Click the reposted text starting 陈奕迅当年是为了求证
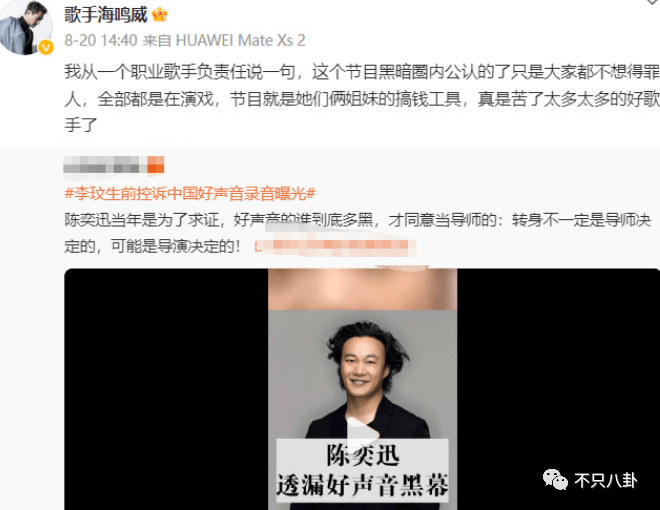This screenshot has width=660, height=510. click(358, 233)
